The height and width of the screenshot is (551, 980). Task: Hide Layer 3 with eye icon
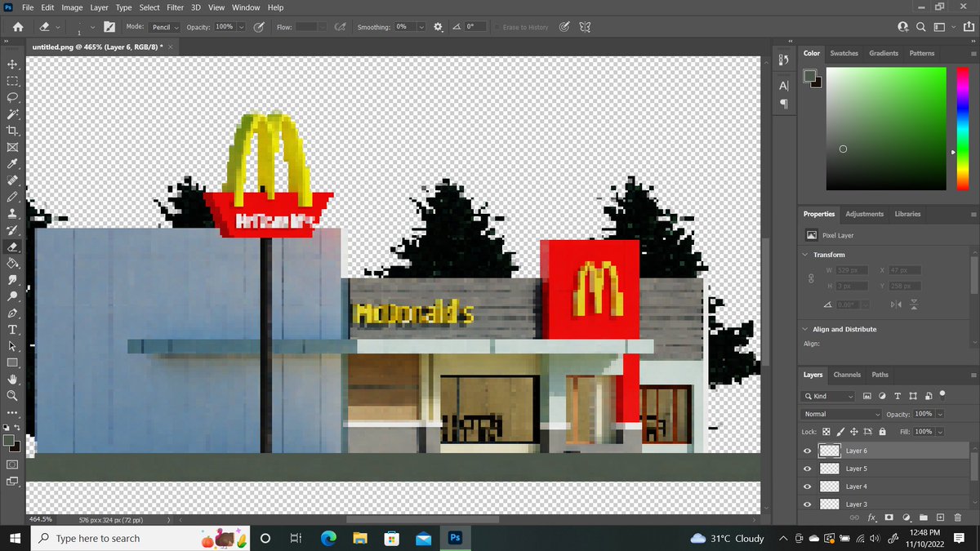click(x=808, y=504)
